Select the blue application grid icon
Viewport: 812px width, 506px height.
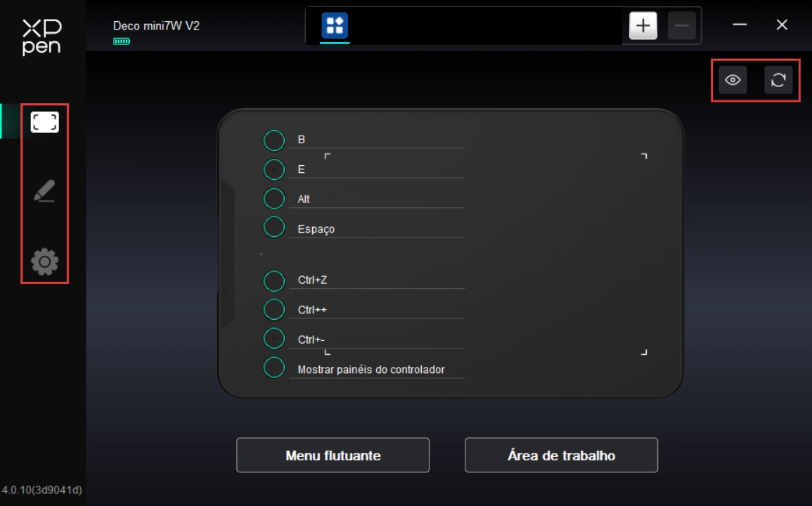point(335,27)
